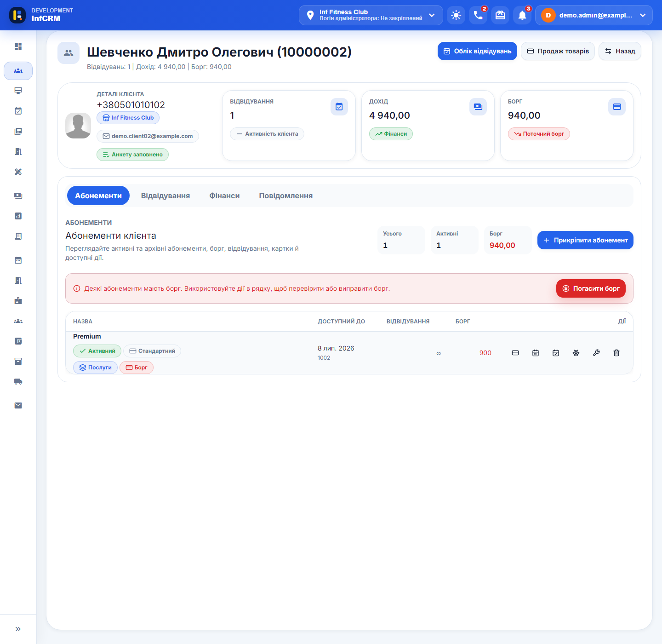Open the wallet sidebar icon

(x=18, y=341)
